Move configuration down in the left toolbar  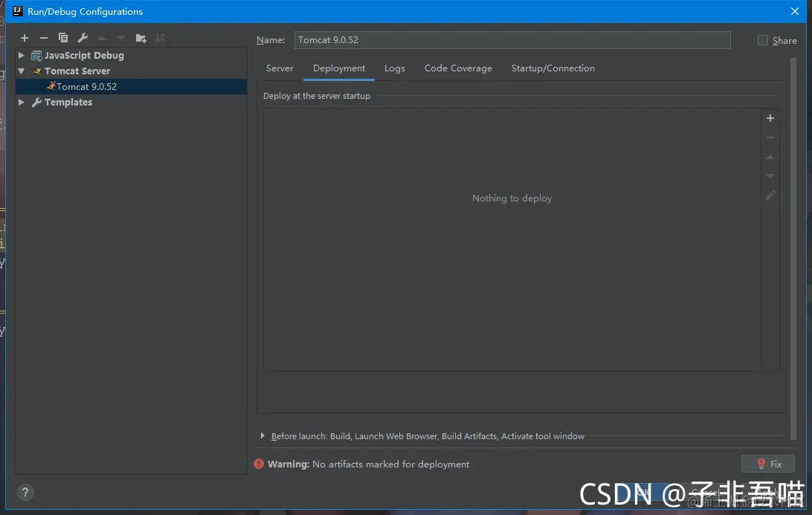pos(121,38)
